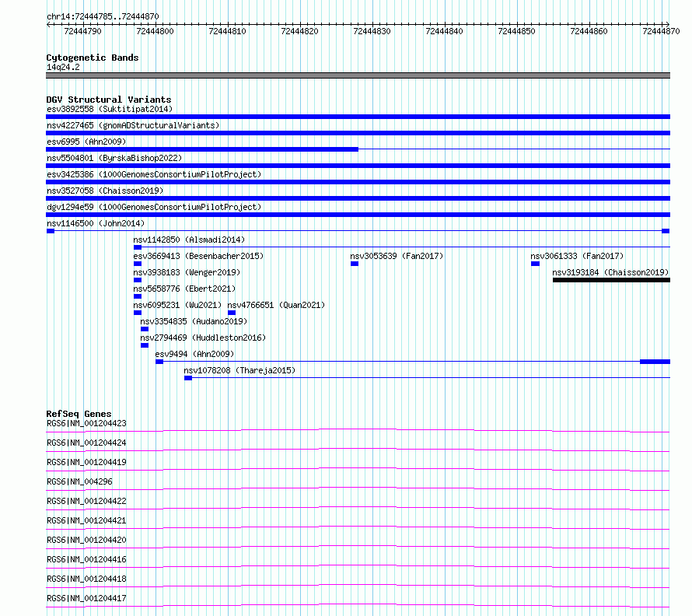Open nsv4766651 (Quan2021) variant label
The width and height of the screenshot is (692, 616).
click(x=276, y=305)
